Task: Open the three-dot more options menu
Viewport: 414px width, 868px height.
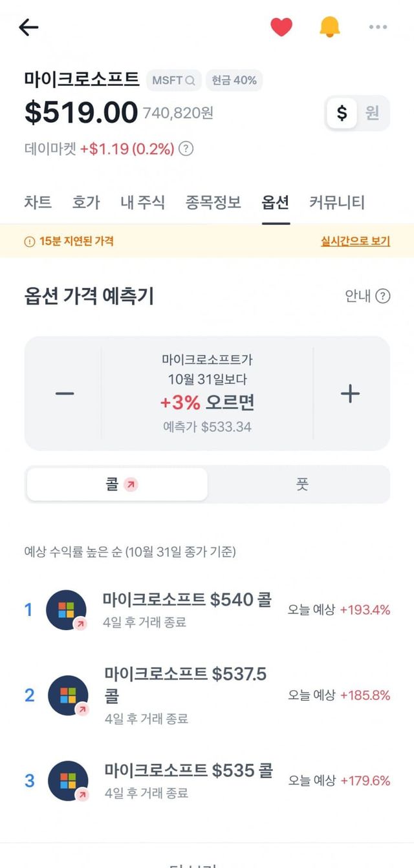Action: point(378,27)
